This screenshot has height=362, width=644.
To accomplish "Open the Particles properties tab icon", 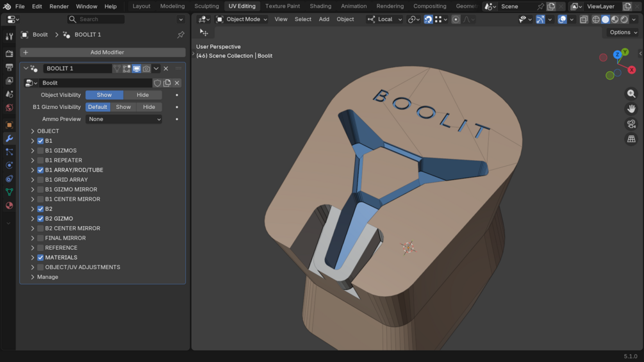I will pos(9,152).
